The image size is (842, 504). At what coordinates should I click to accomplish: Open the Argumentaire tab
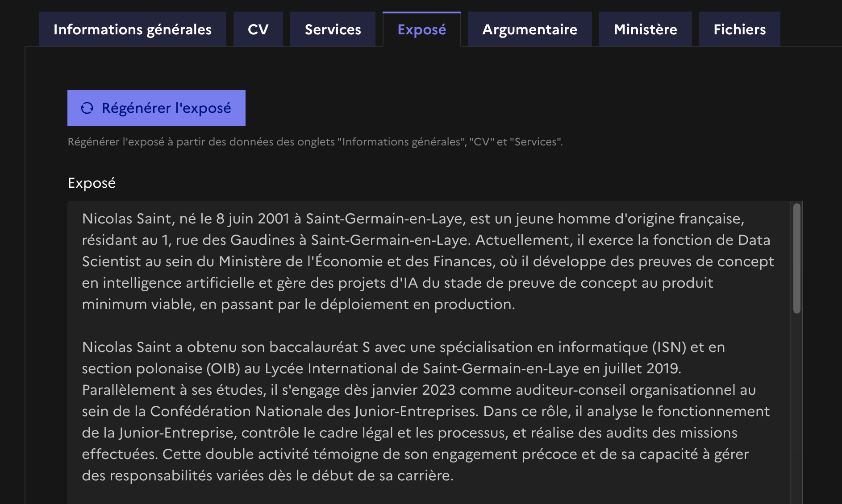[529, 29]
